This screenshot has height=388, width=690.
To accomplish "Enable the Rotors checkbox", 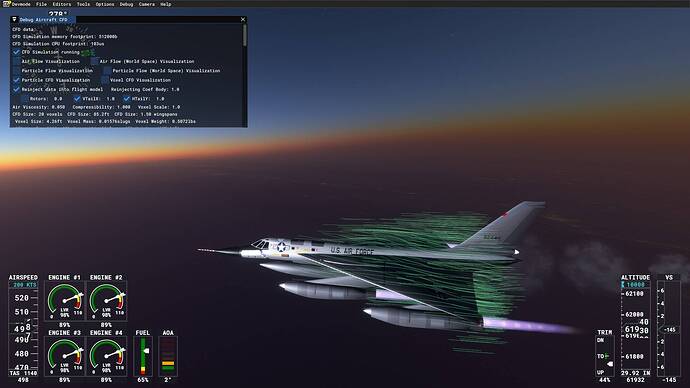I will [25, 99].
